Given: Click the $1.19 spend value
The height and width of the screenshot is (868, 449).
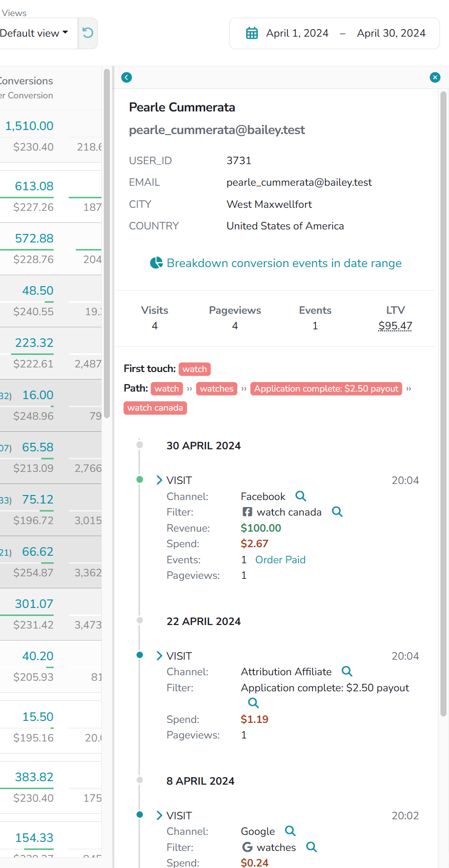Looking at the screenshot, I should pos(254,719).
